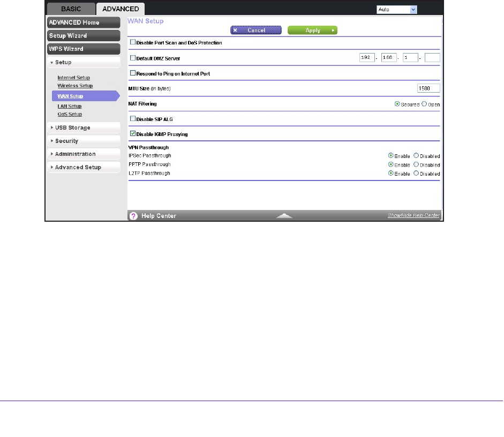Set PPTP Passthrough to Disabled

[x=416, y=164]
